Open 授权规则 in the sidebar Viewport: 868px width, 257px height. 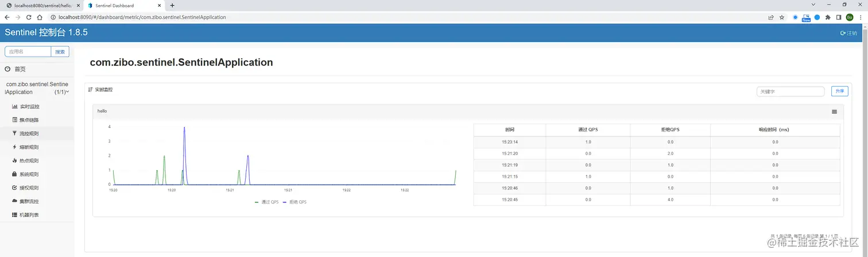37,188
